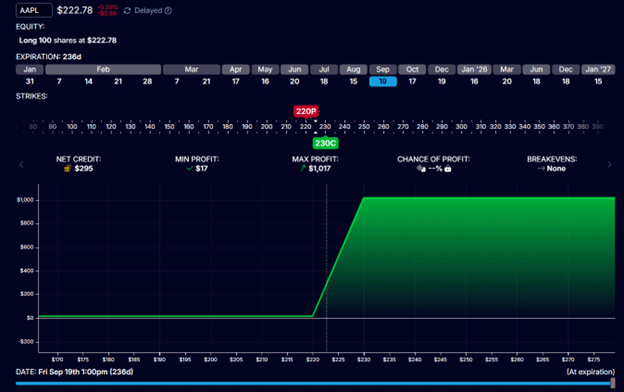Choose the Jan 31 expiration date
The height and width of the screenshot is (392, 624).
coord(30,82)
